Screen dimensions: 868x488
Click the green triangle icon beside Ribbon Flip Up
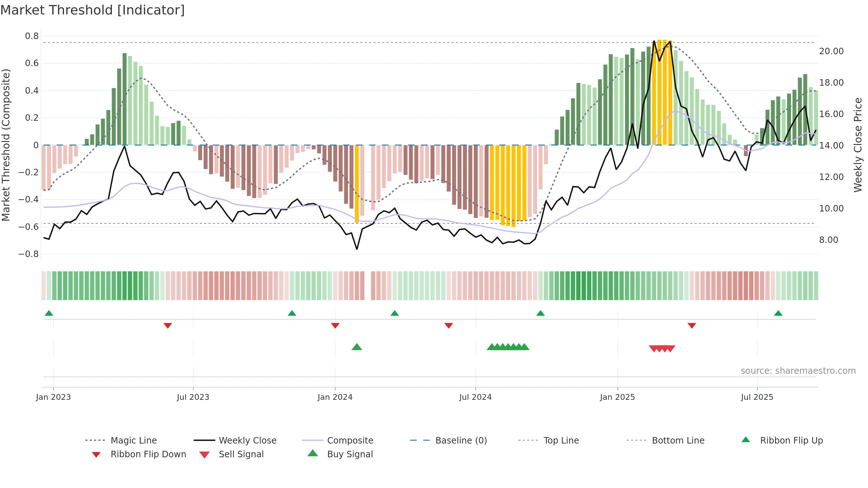[x=746, y=440]
